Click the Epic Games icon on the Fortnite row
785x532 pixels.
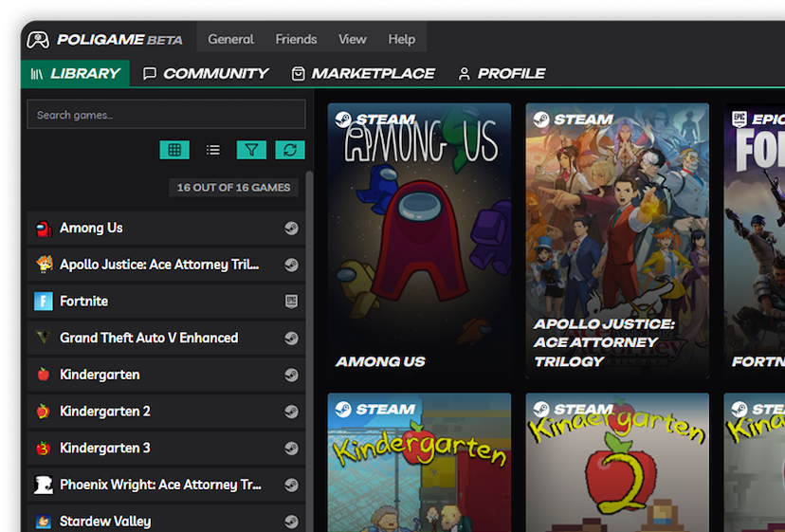(x=291, y=301)
